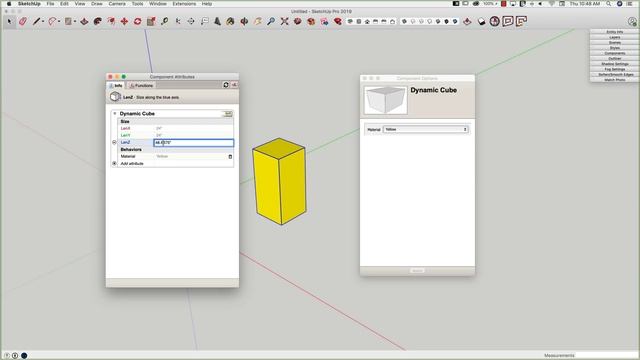Click the Material Yellow value cell
The image size is (640, 360).
click(x=191, y=156)
